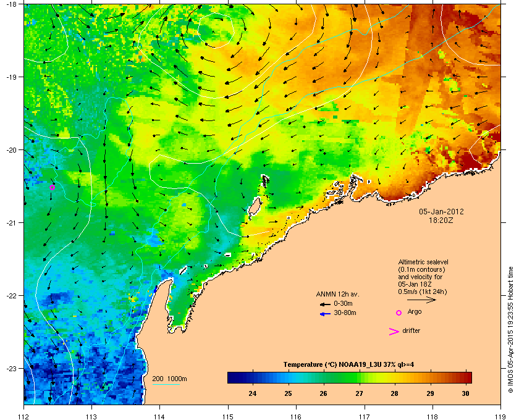Click the '-22' latitude axis label
Screen dimensions: 519x420
(11, 296)
